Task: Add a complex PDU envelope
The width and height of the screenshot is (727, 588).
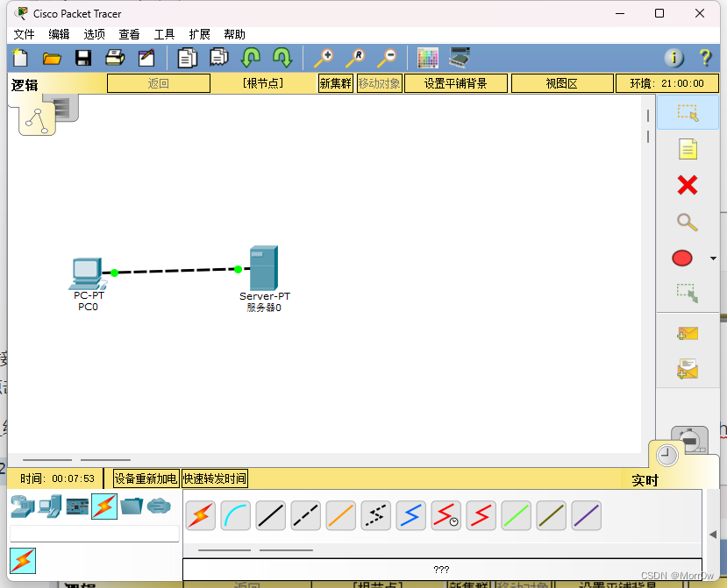Action: click(x=688, y=369)
